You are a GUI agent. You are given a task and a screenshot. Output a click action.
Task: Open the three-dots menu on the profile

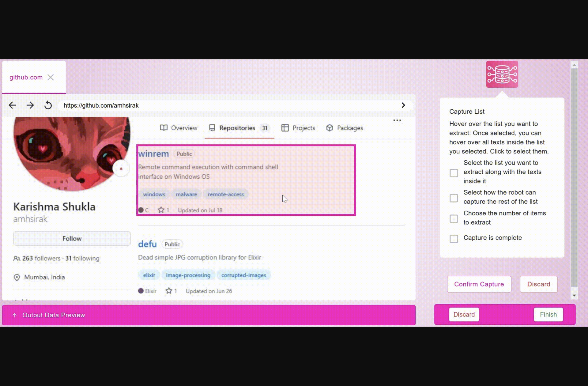tap(397, 120)
